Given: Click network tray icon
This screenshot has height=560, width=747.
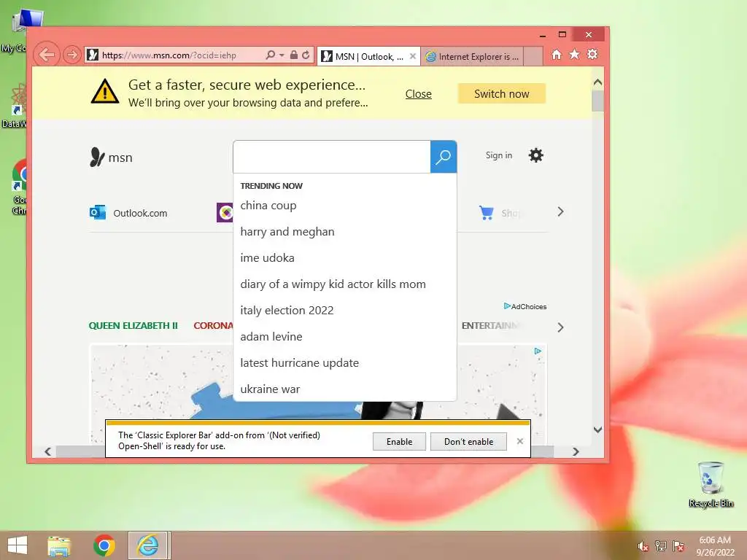Looking at the screenshot, I should [x=661, y=545].
